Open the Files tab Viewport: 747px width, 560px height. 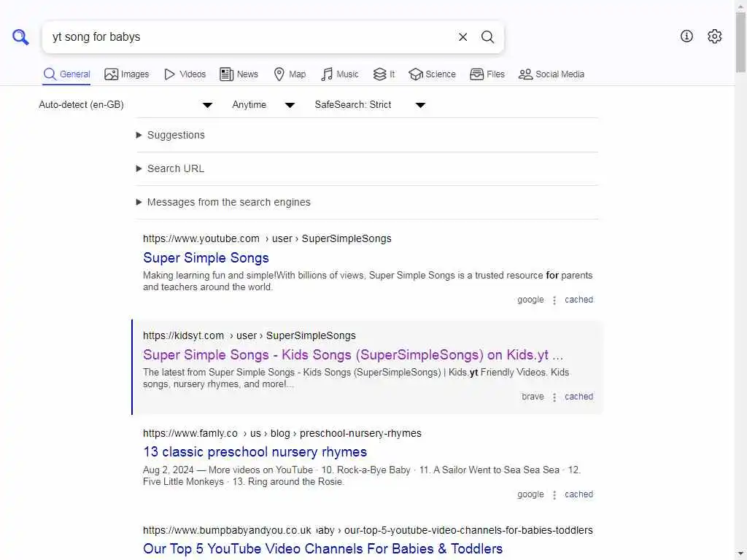click(487, 74)
